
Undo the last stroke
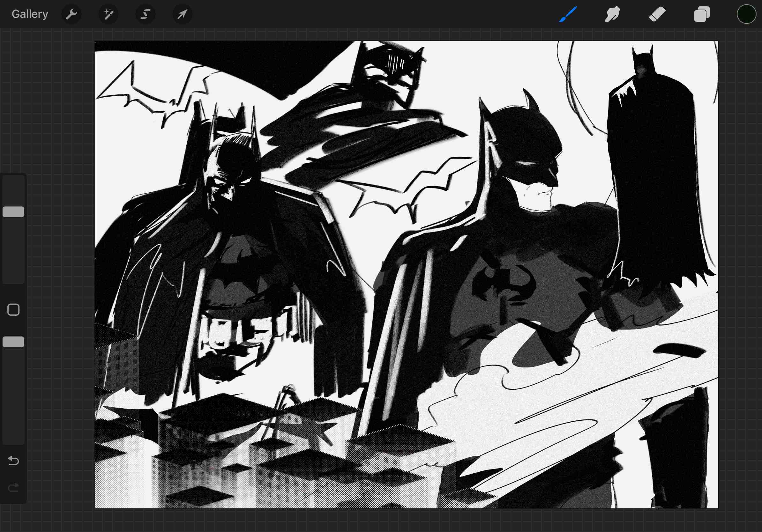[x=13, y=460]
